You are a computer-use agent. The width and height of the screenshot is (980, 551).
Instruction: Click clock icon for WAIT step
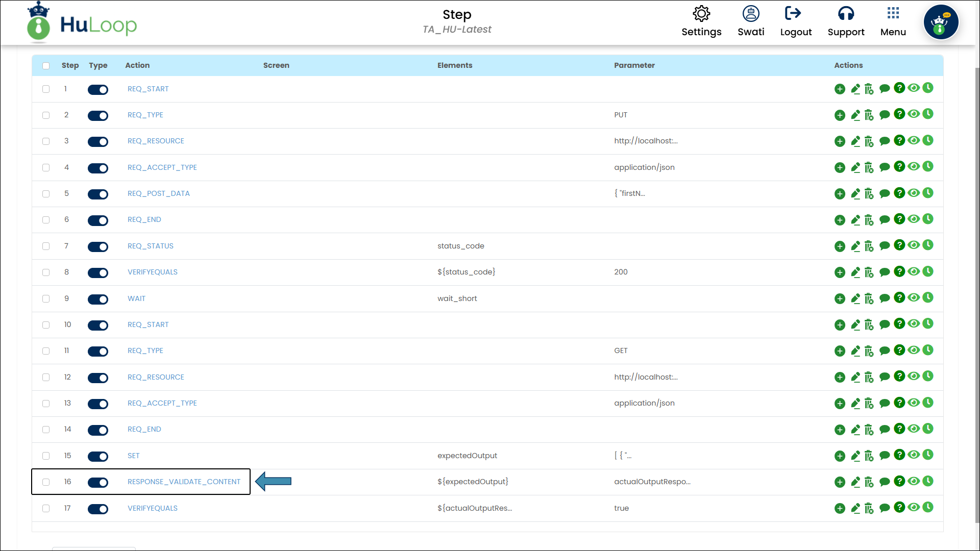pyautogui.click(x=928, y=297)
